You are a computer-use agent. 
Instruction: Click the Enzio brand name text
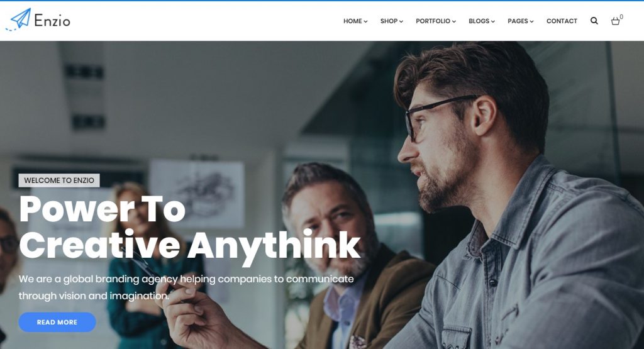52,21
